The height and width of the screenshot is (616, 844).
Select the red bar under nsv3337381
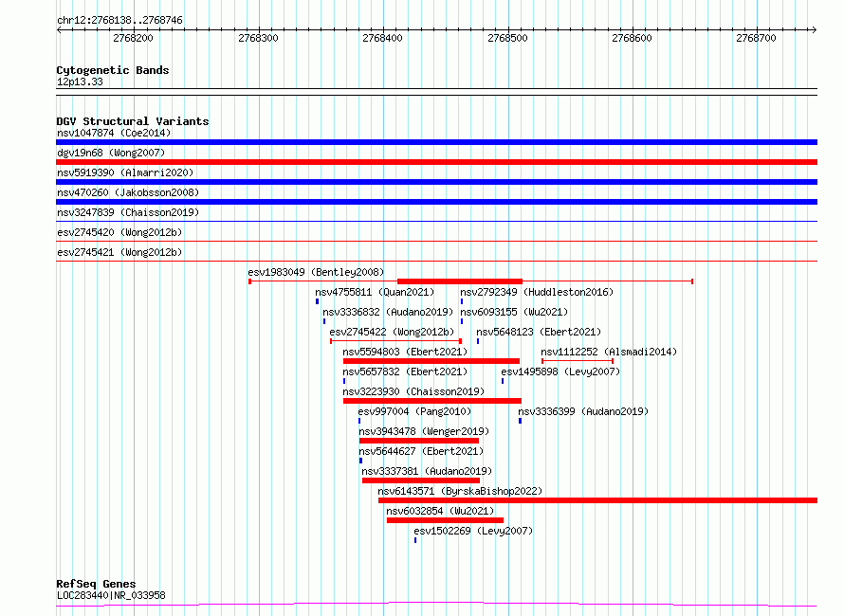click(421, 480)
